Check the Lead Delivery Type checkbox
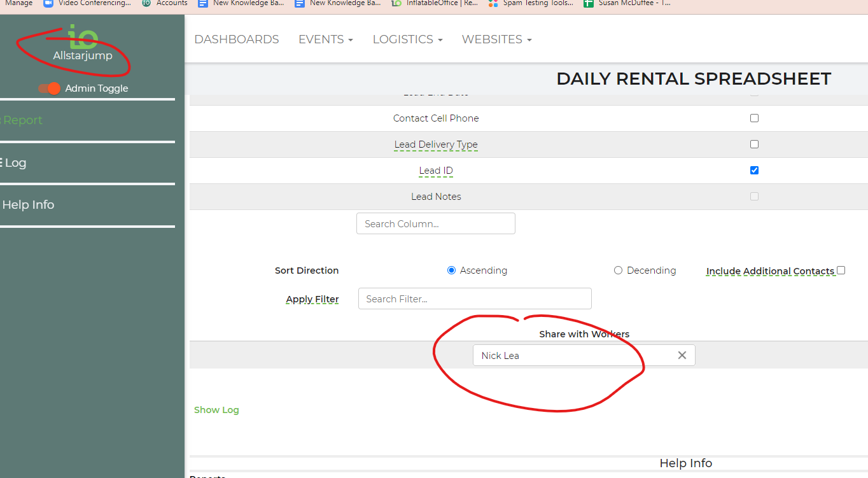868x478 pixels. click(x=754, y=144)
